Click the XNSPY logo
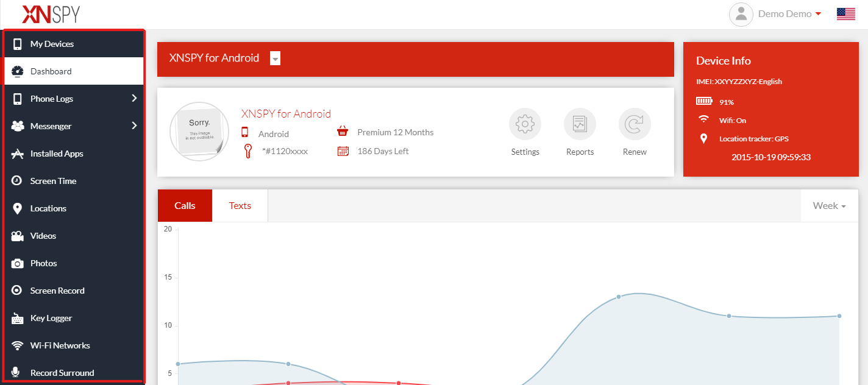The width and height of the screenshot is (868, 385). tap(51, 14)
